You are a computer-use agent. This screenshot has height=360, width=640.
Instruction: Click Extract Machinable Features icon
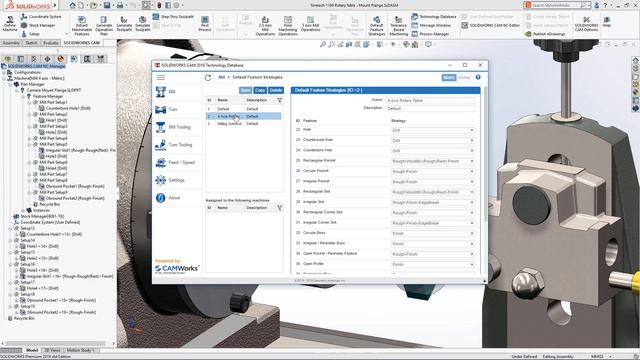[82, 26]
